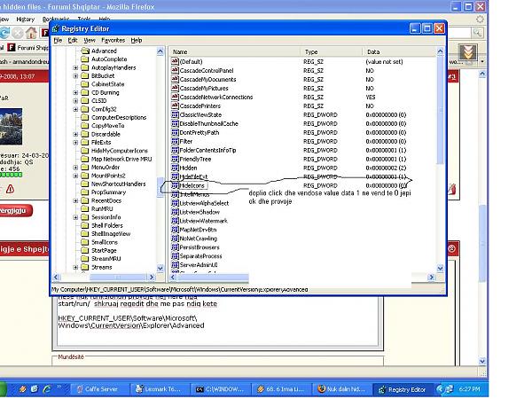Select the CascadeMyDocuments value icon
Screen dimensions: 532x399
click(x=175, y=79)
